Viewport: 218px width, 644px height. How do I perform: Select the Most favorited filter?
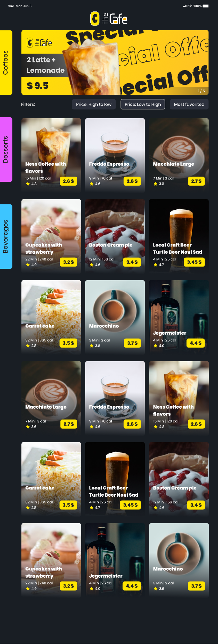click(x=189, y=104)
